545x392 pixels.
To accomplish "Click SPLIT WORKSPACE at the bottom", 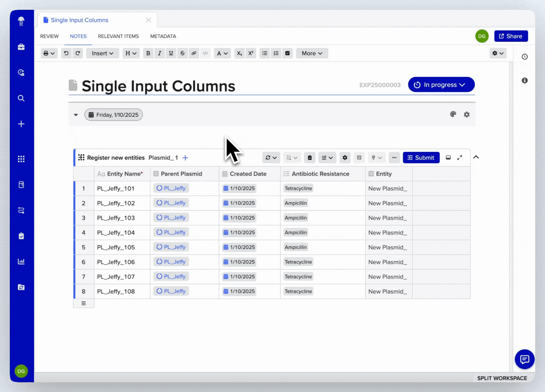I will pos(502,378).
